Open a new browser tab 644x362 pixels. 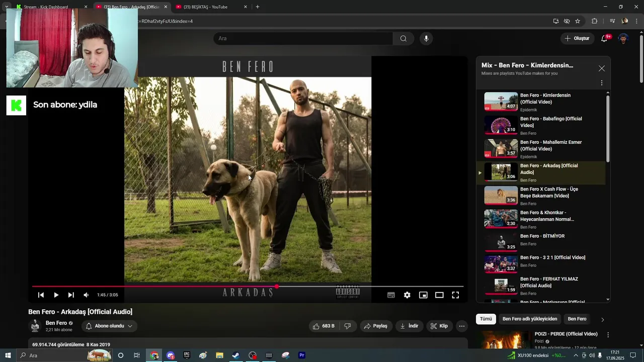pos(258,7)
